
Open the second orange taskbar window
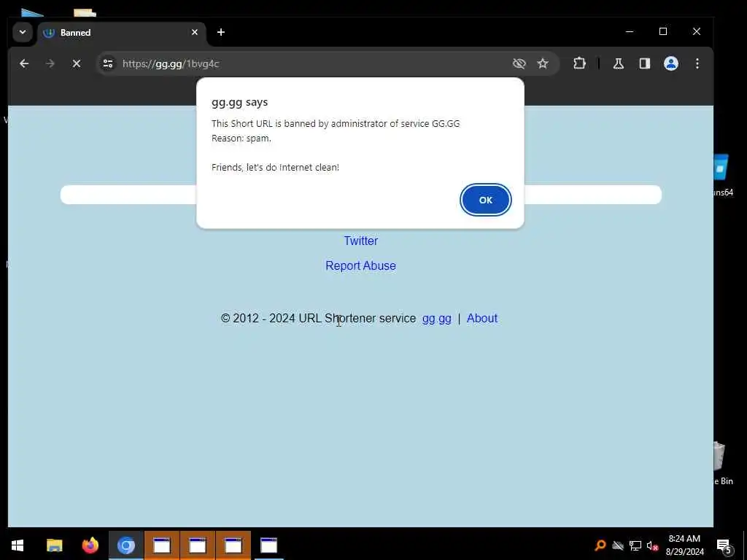click(x=198, y=545)
